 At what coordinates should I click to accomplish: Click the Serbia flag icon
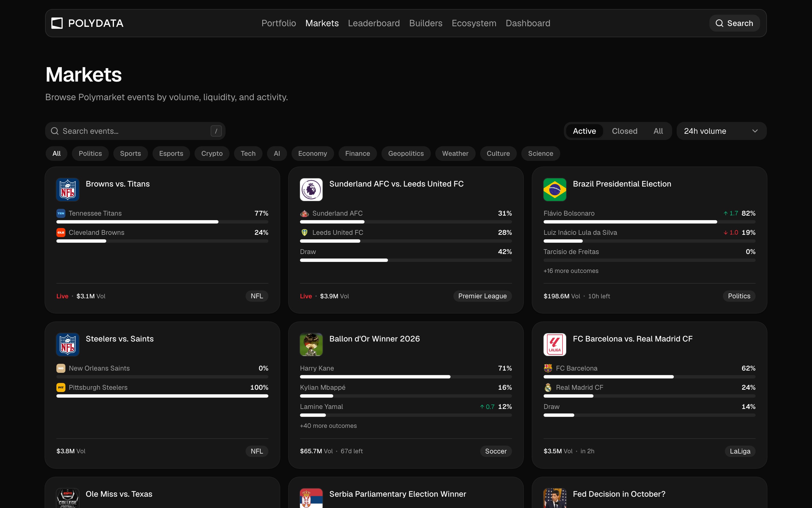[x=311, y=498]
